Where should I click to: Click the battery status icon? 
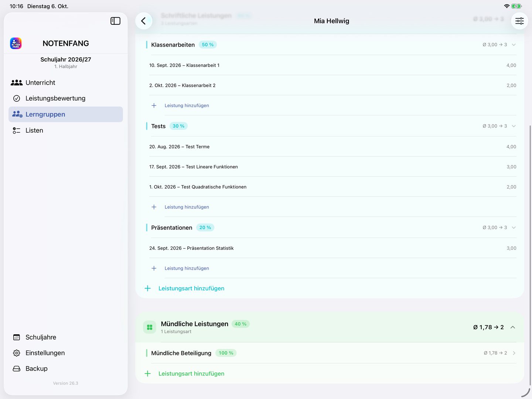click(516, 6)
